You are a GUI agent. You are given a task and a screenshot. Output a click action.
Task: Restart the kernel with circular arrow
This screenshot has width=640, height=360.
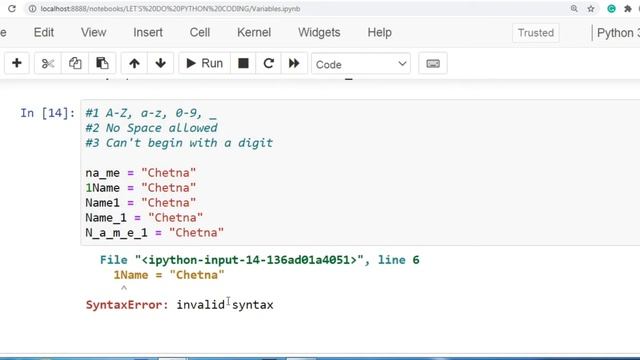point(268,63)
